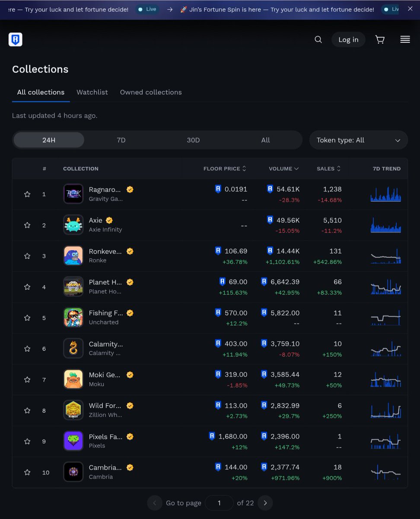420x519 pixels.
Task: Toggle watchlist star for Planet Horse
Action: pyautogui.click(x=27, y=287)
